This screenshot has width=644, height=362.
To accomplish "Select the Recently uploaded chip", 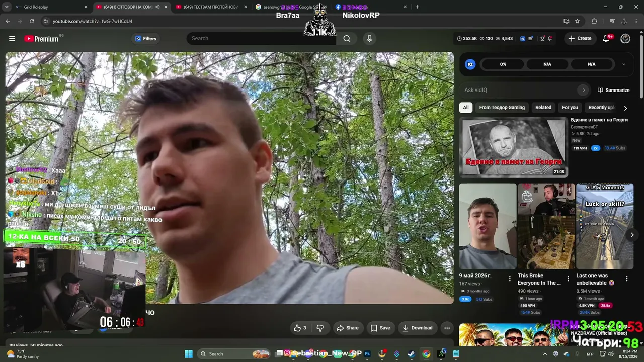I will 601,107.
